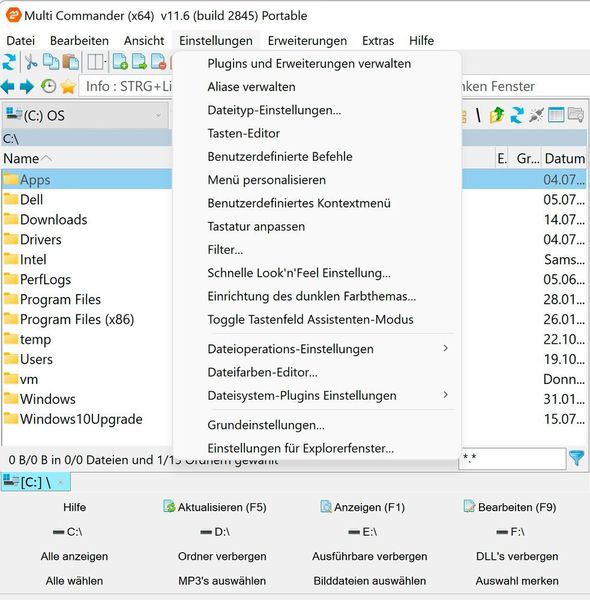The height and width of the screenshot is (600, 590).
Task: Click the delete file red minus icon
Action: pyautogui.click(x=158, y=62)
